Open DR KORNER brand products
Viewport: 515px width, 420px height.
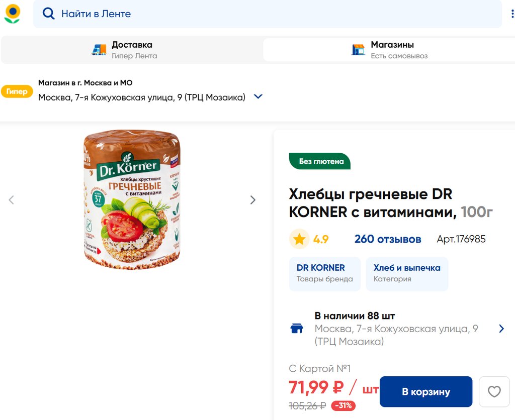tap(324, 273)
